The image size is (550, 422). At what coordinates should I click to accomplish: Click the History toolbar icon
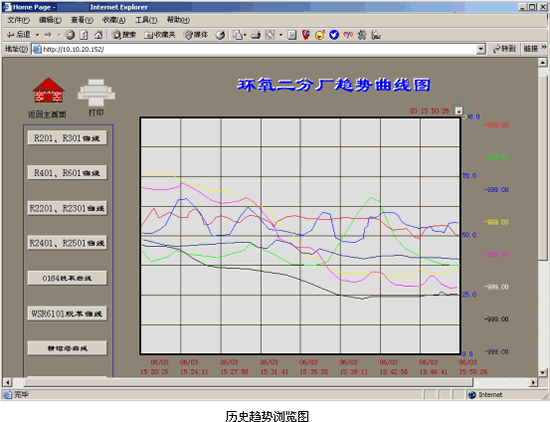[x=220, y=35]
